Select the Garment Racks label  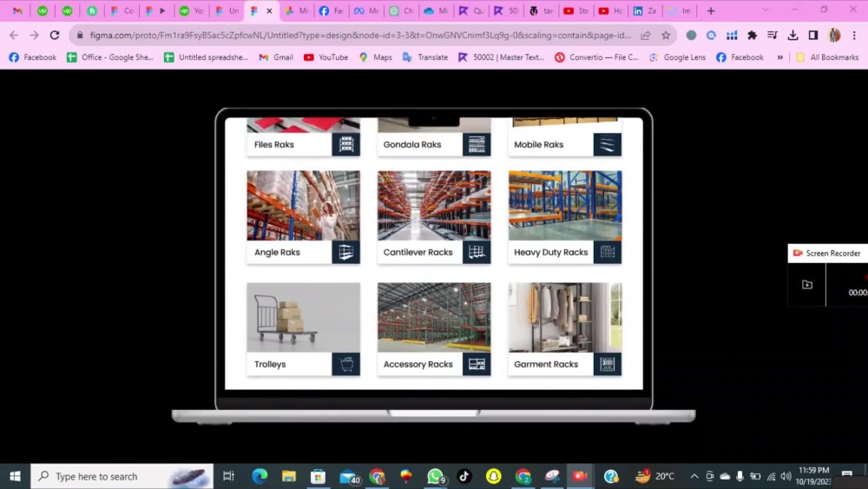tap(546, 365)
